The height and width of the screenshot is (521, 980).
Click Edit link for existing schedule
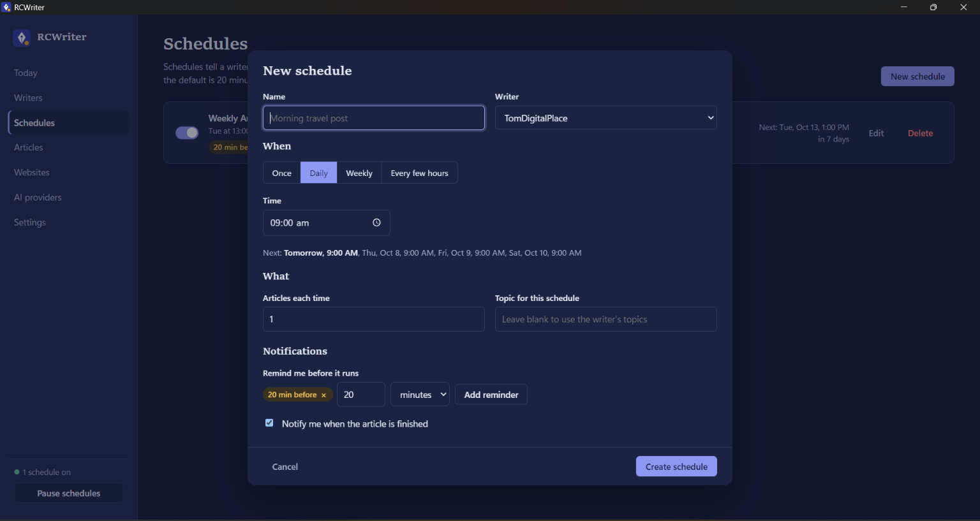point(876,133)
